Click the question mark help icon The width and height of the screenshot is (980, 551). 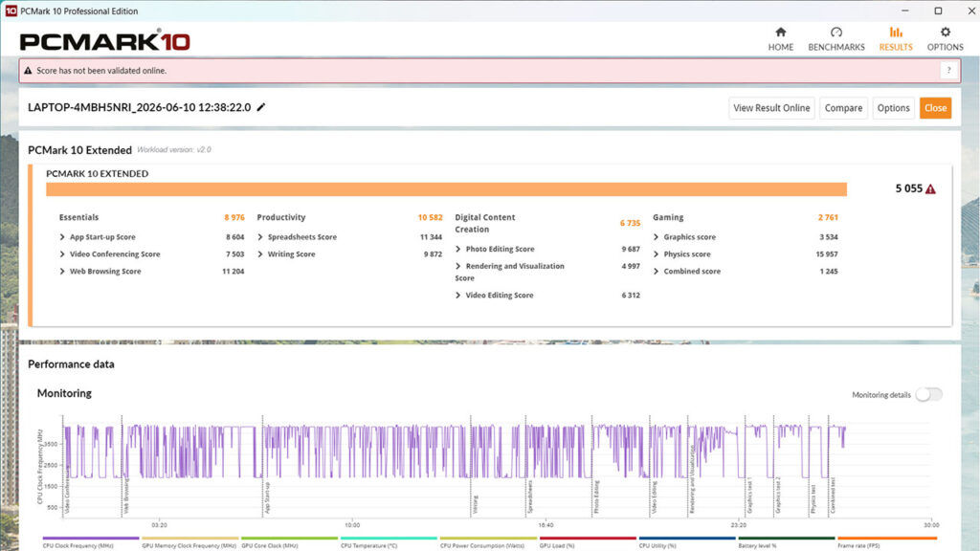[x=948, y=71]
